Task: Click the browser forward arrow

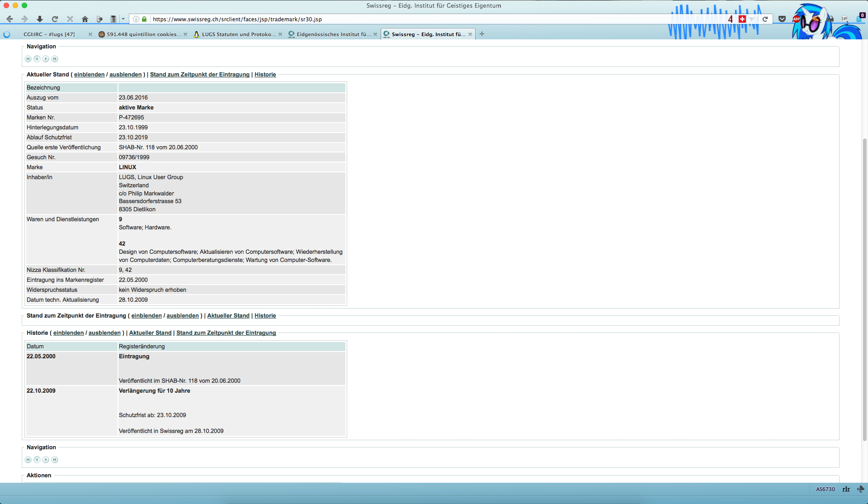Action: pyautogui.click(x=25, y=19)
